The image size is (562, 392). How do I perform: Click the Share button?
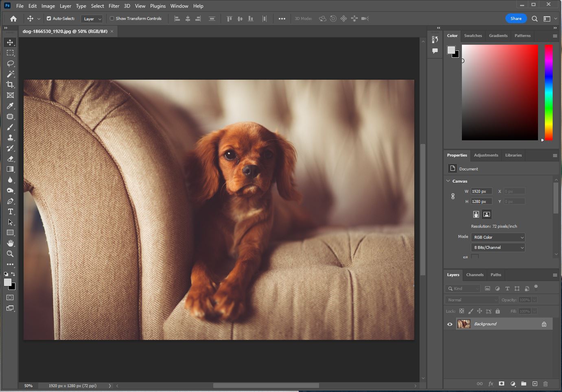coord(516,19)
